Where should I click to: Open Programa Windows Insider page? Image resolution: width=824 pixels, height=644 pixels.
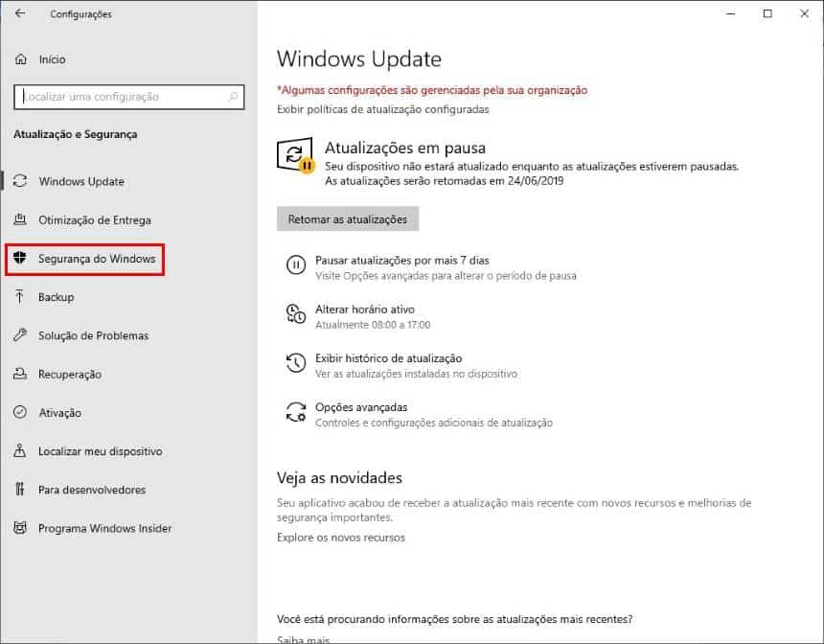click(105, 528)
